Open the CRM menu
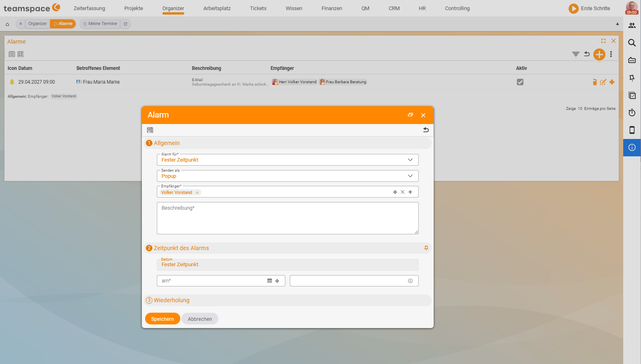Screen dimensions: 641x364 [394, 8]
